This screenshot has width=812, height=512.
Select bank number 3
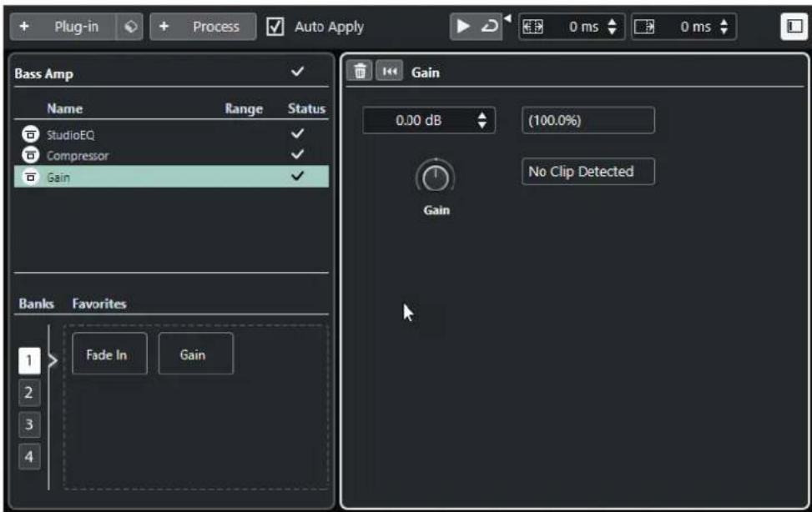coord(29,424)
